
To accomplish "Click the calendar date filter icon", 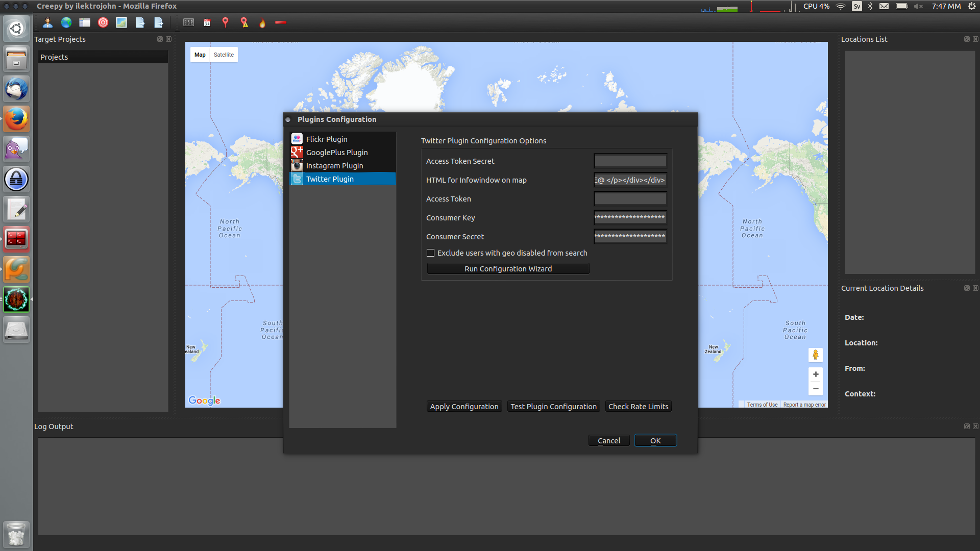I will point(207,22).
